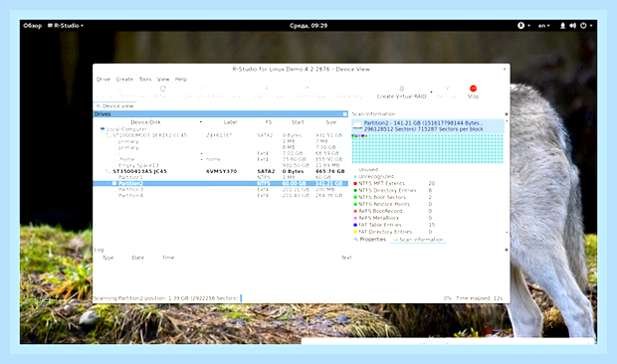This screenshot has width=617, height=364.
Task: Open the Device/Disk column header dropdown arrow
Action: 201,122
